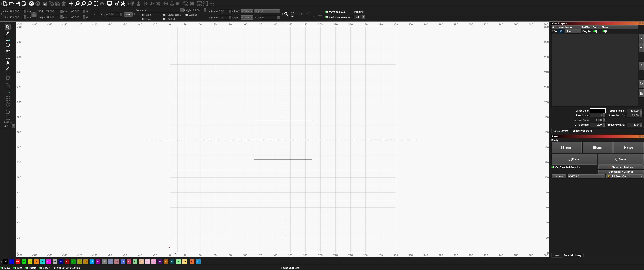644x270 pixels.
Task: Toggle Cut Selected Graphics switch
Action: click(553, 167)
